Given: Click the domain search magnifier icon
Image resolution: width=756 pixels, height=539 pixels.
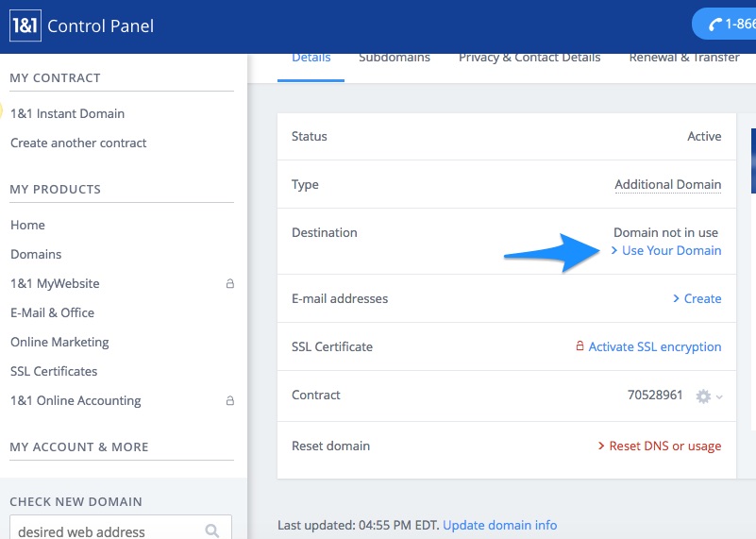Looking at the screenshot, I should (212, 531).
